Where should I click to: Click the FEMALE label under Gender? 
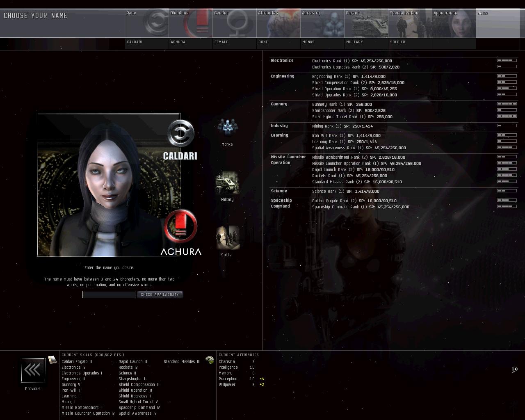coord(221,42)
